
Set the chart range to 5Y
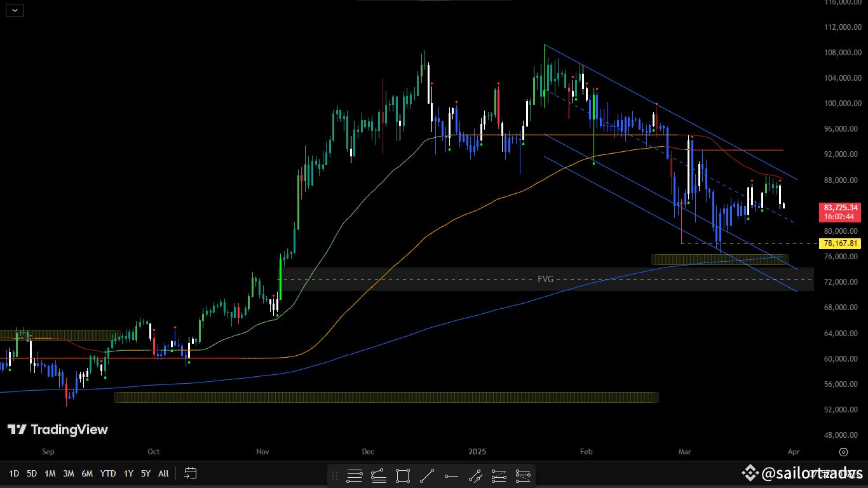pos(146,473)
